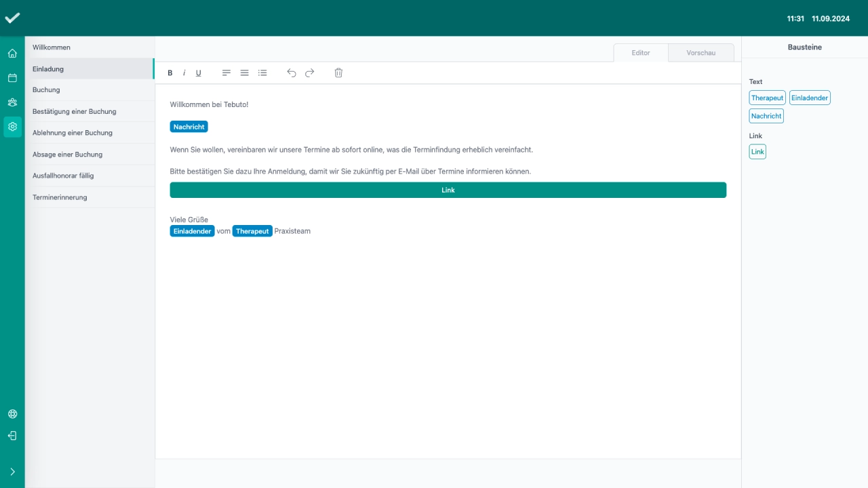Click the trash icon in the editor toolbar
The height and width of the screenshot is (488, 868).
click(x=338, y=73)
